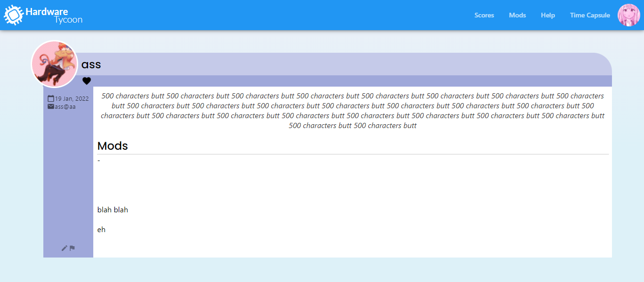The image size is (644, 282).
Task: Click the text blah blah
Action: click(x=113, y=209)
